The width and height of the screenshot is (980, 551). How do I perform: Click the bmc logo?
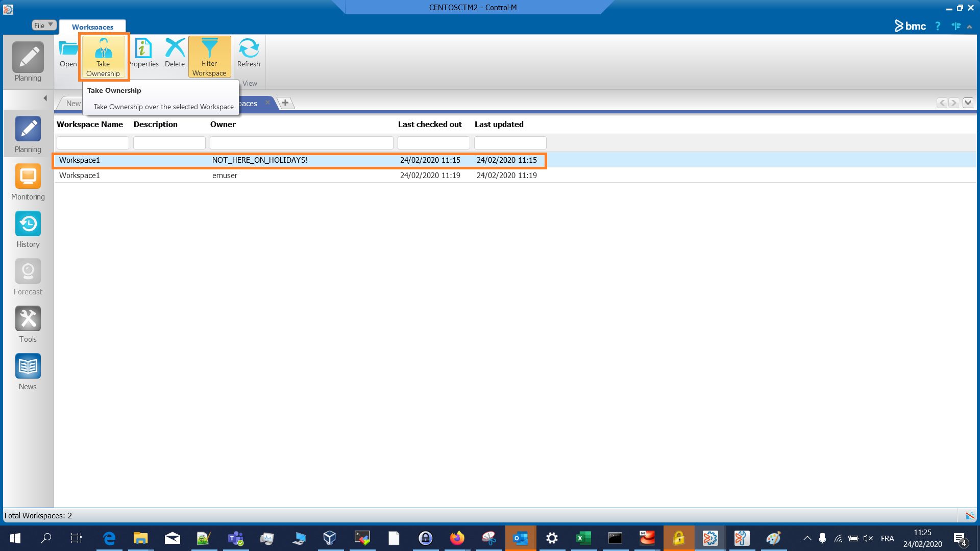click(x=911, y=26)
